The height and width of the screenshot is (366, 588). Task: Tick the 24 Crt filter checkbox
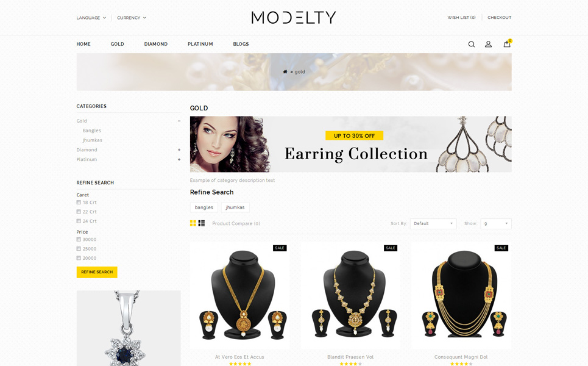point(79,221)
